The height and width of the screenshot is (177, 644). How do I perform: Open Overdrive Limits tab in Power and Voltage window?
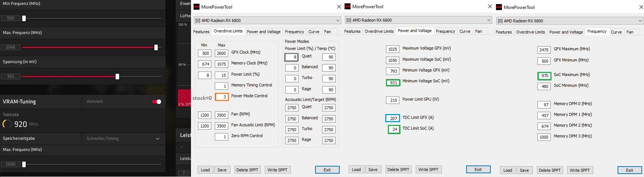point(379,31)
